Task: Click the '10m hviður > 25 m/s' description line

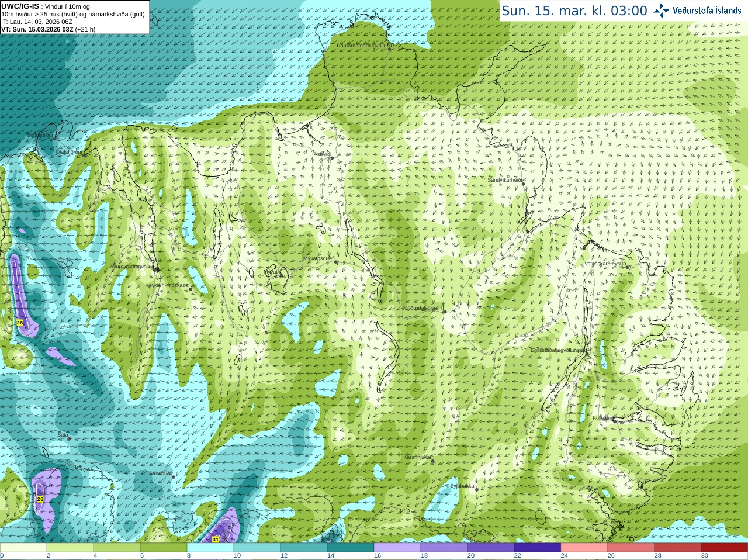Action: tap(73, 14)
